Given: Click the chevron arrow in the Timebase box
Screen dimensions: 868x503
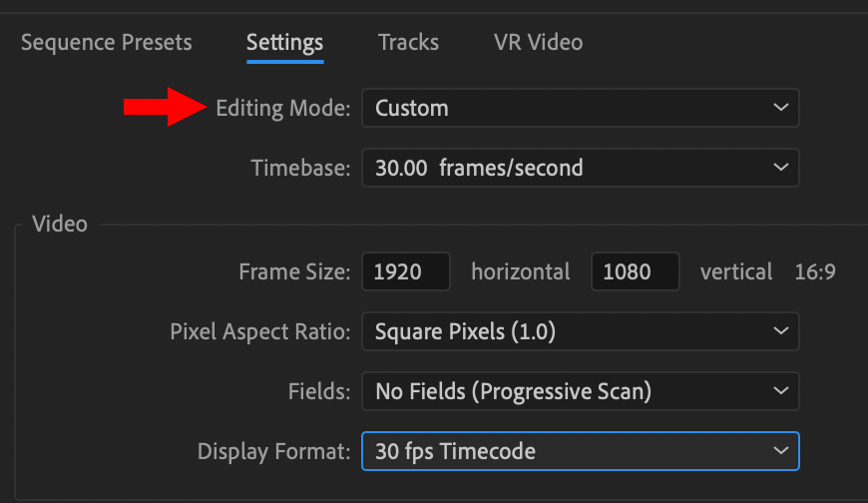Looking at the screenshot, I should 780,168.
